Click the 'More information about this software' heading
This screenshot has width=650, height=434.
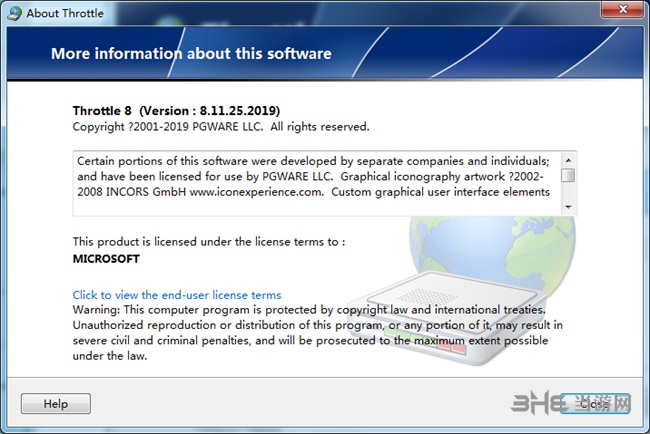191,53
